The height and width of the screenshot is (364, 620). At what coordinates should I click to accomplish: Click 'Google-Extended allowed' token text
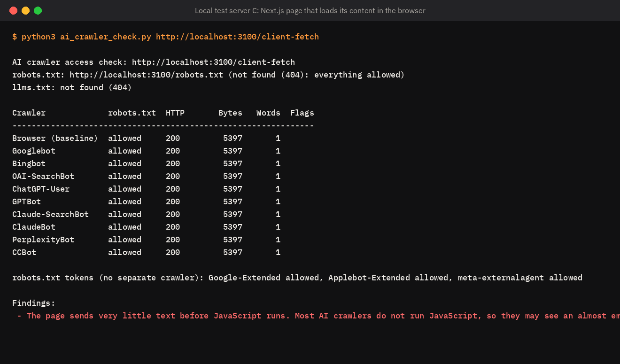[264, 278]
